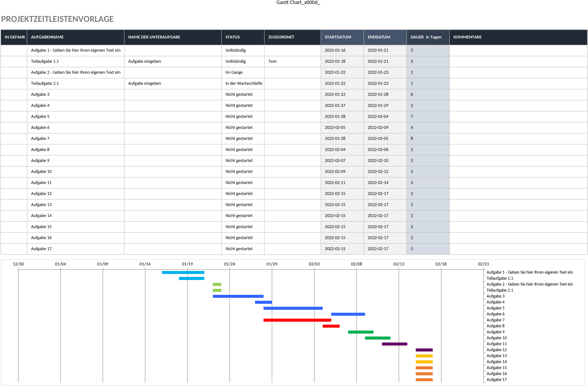Click the AUFGABENNAME column header
Viewport: 588px width, 386px height.
(76, 37)
